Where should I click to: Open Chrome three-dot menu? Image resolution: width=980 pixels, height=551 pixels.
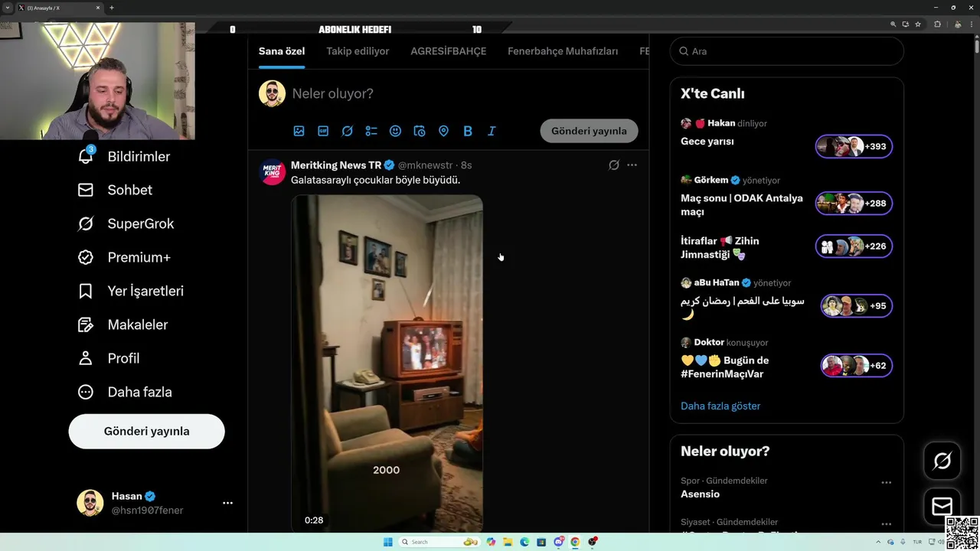(973, 24)
